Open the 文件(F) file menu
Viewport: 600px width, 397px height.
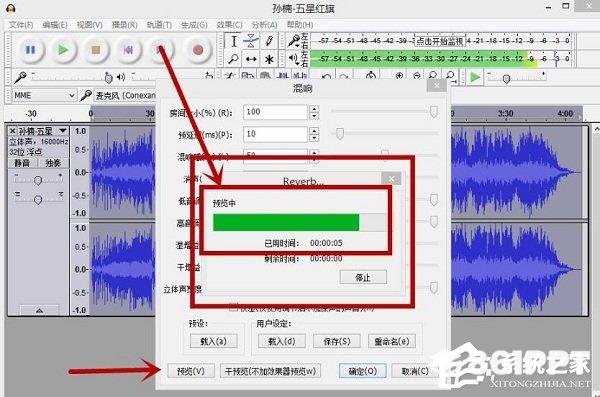(21, 25)
